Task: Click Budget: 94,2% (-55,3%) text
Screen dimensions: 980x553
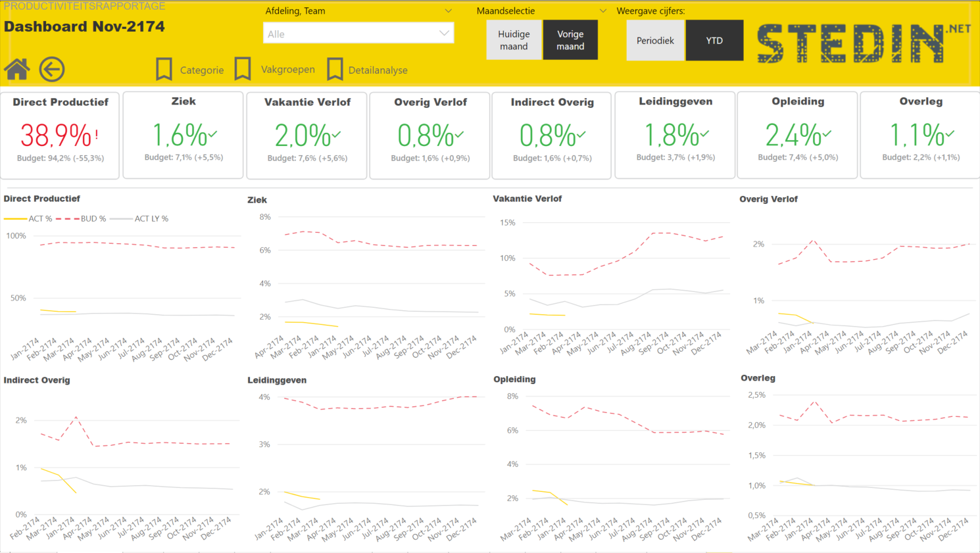Action: (x=61, y=158)
